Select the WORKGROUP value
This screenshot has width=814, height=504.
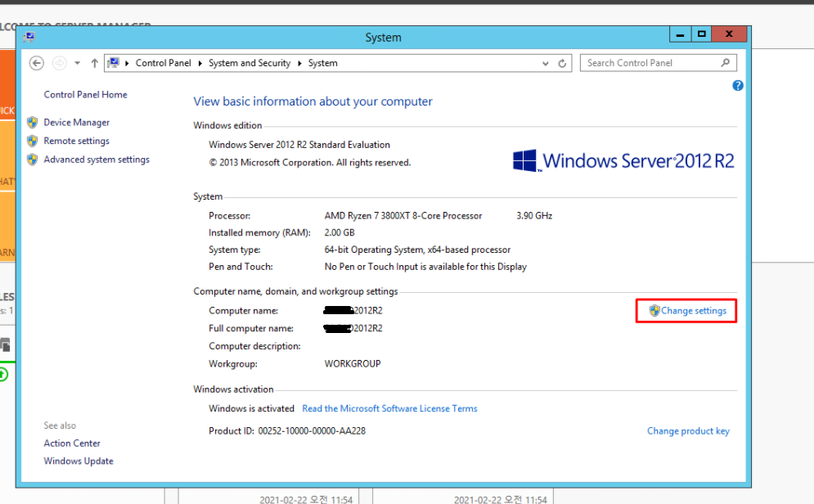[x=353, y=364]
